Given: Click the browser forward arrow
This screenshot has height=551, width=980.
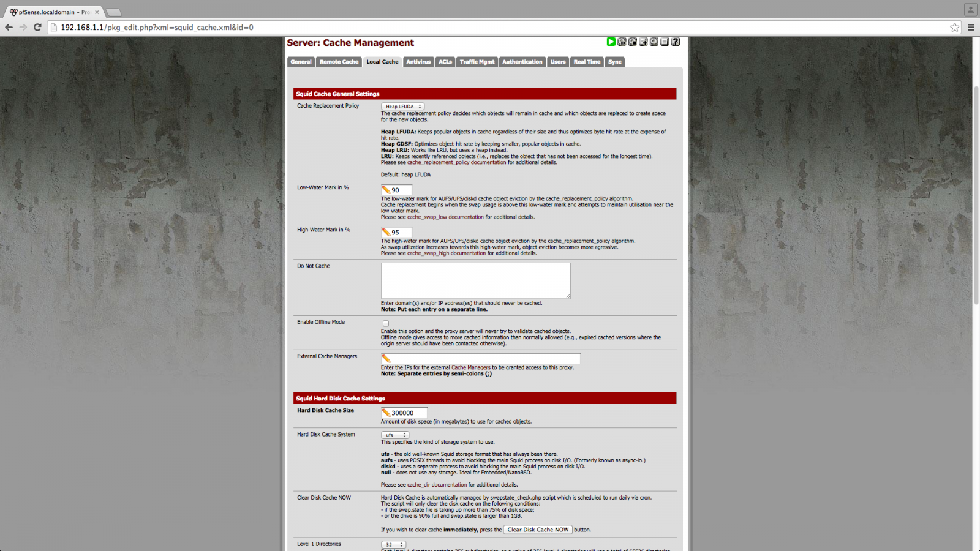Looking at the screenshot, I should pos(23,27).
